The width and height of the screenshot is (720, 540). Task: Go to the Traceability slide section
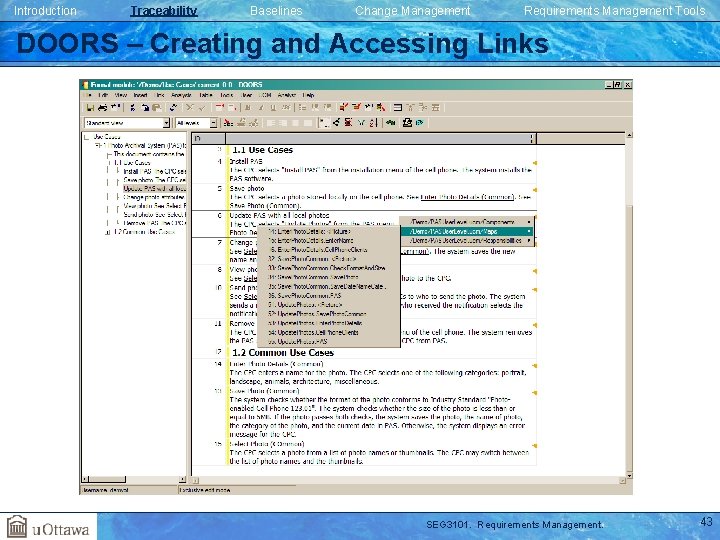[164, 11]
